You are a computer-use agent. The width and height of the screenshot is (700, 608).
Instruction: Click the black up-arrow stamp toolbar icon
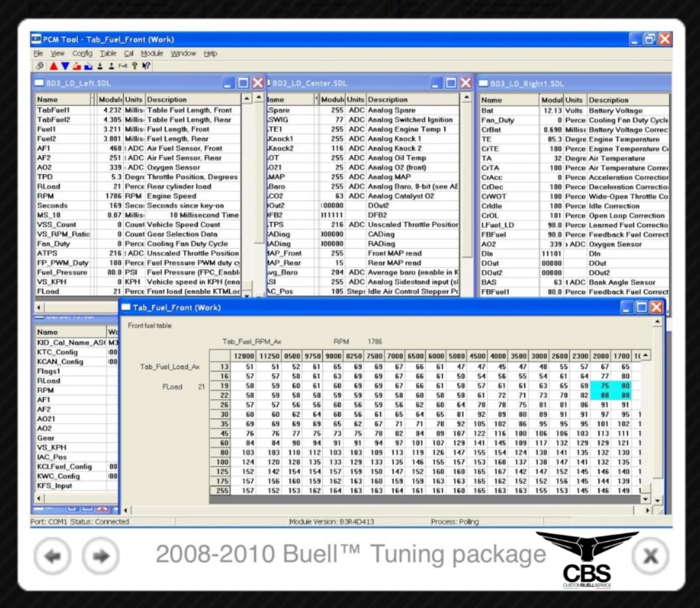[111, 66]
